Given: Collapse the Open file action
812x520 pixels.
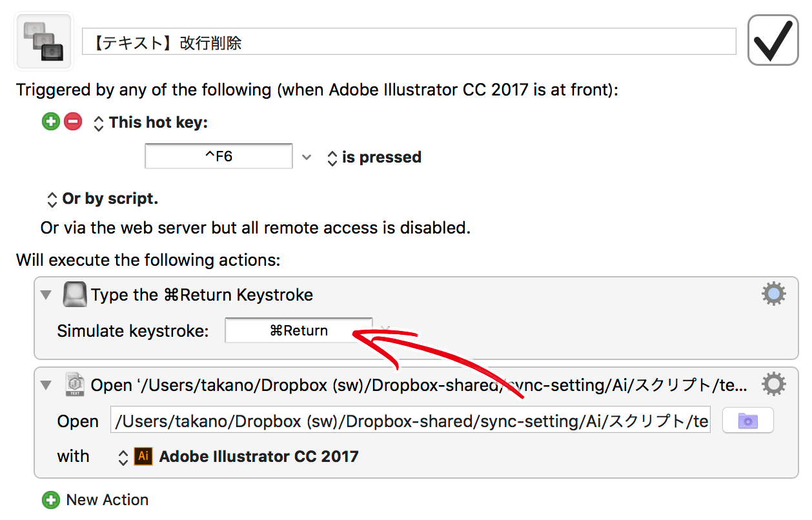Looking at the screenshot, I should [x=46, y=385].
